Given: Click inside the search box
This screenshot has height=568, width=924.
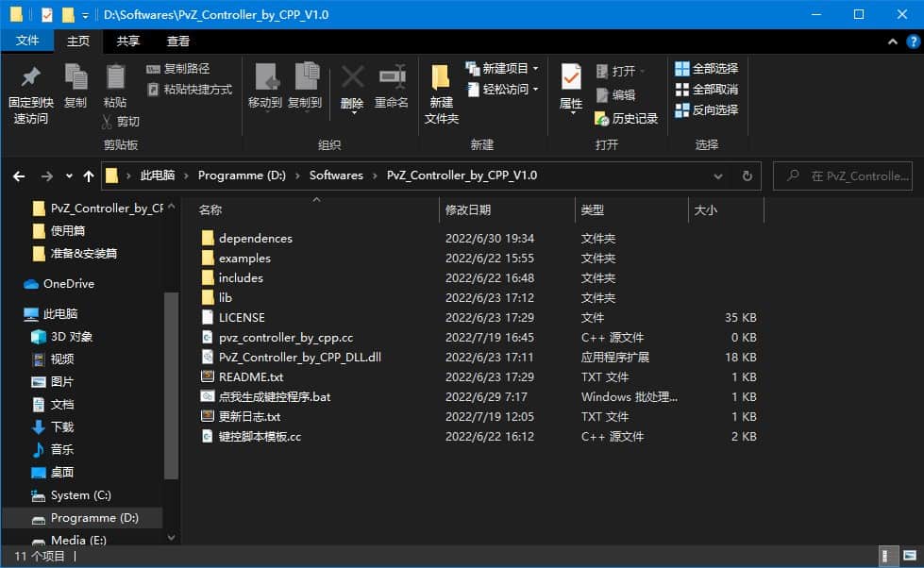Looking at the screenshot, I should coord(843,175).
